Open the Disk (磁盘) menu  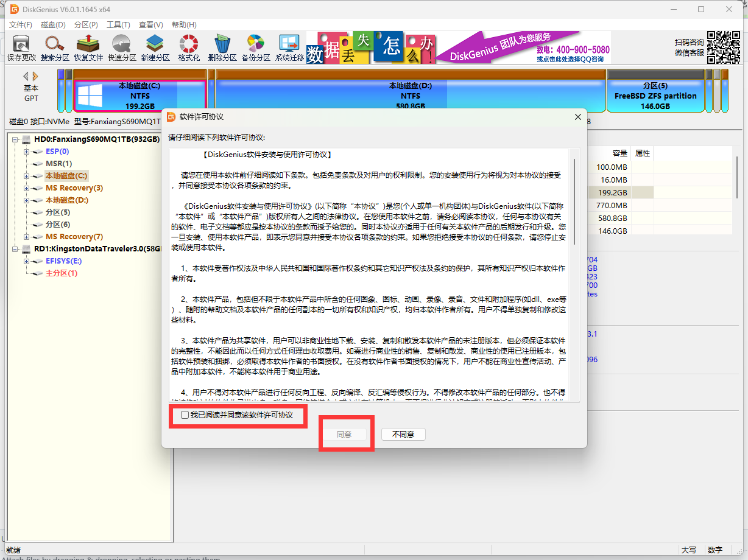[x=53, y=25]
